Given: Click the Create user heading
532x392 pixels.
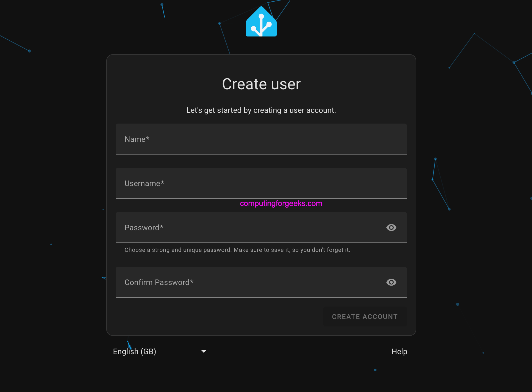Looking at the screenshot, I should pyautogui.click(x=261, y=84).
